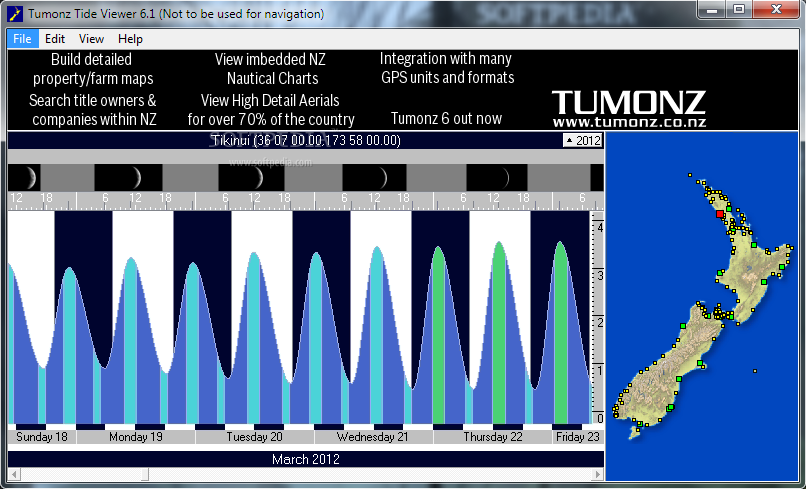
Task: Click the moon phase image above Monday
Action: [128, 178]
